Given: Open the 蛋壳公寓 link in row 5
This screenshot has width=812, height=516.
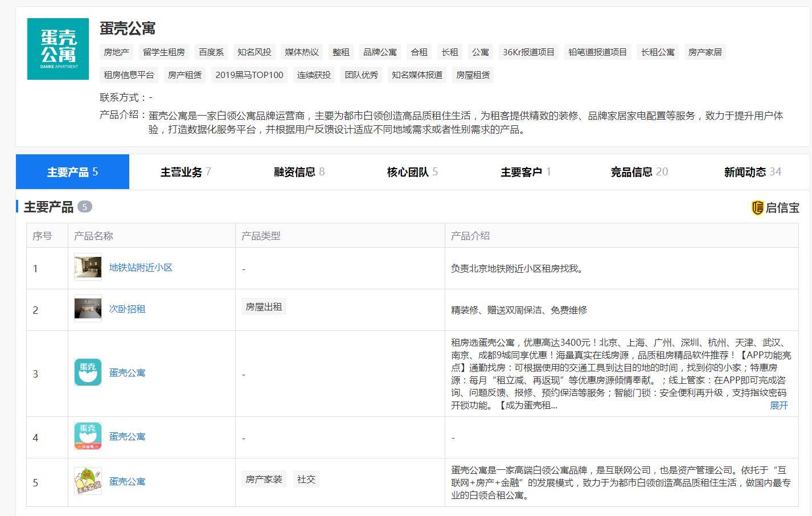Looking at the screenshot, I should point(127,481).
